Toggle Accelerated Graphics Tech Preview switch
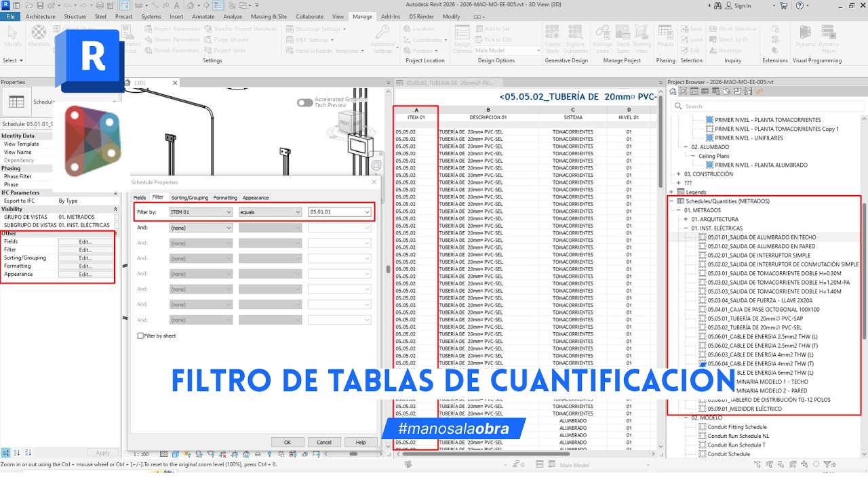This screenshot has height=488, width=868. point(304,102)
